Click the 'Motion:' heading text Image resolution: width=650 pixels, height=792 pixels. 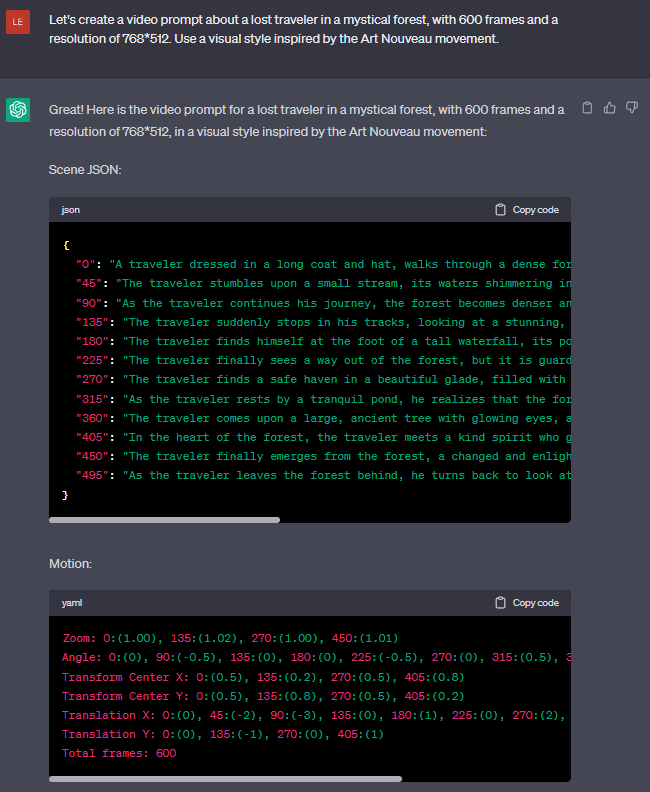coord(70,564)
